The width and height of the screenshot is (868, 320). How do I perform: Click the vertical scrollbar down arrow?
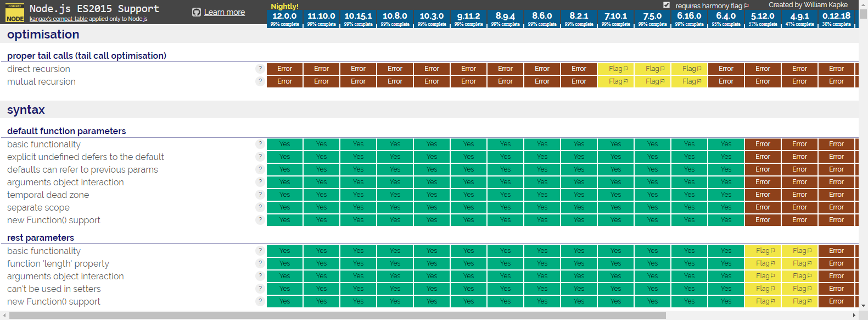(863, 306)
